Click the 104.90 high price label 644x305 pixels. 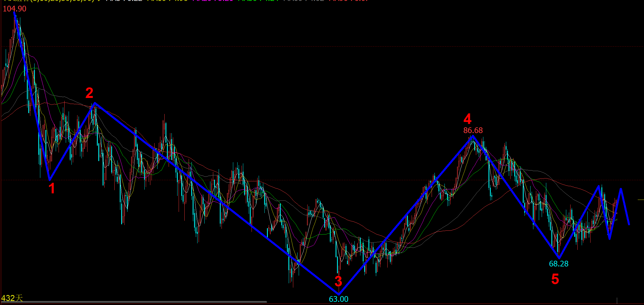pos(15,9)
